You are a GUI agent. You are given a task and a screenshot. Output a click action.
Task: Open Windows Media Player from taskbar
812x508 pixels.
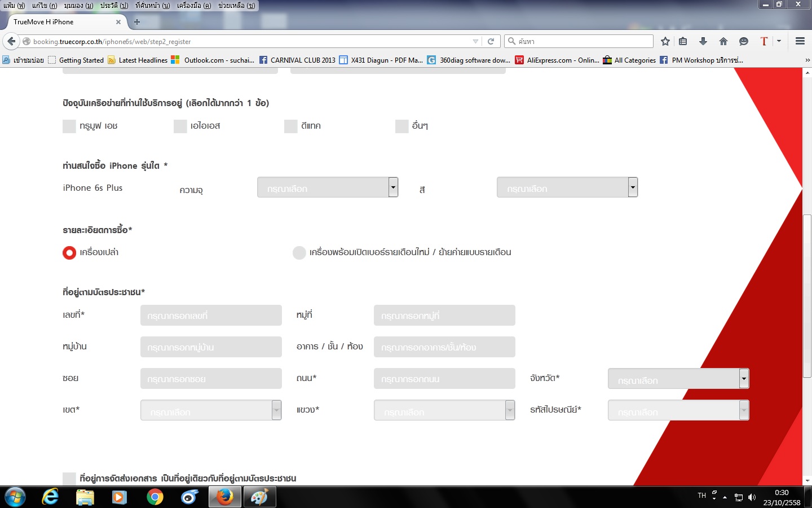[x=120, y=497]
